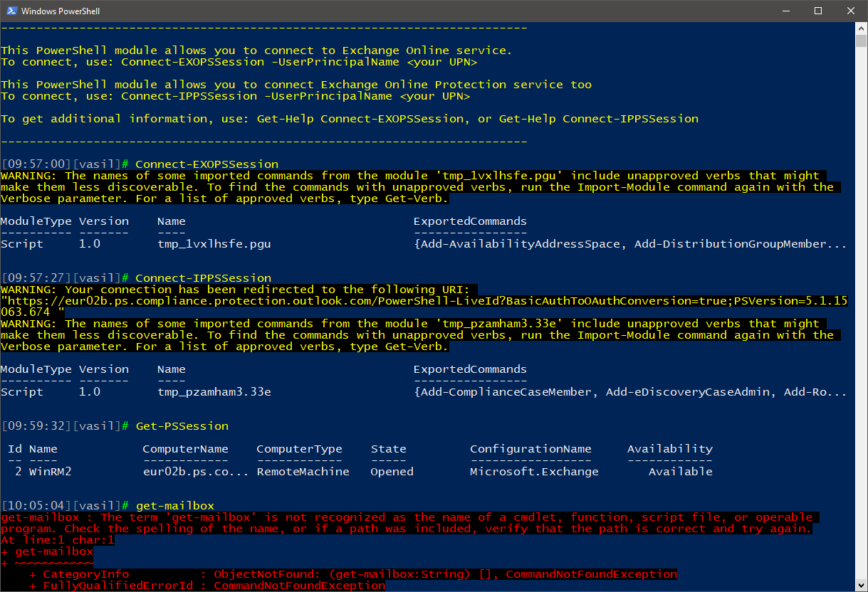The width and height of the screenshot is (868, 592).
Task: Click the PowerShell icon in title bar
Action: (x=10, y=11)
